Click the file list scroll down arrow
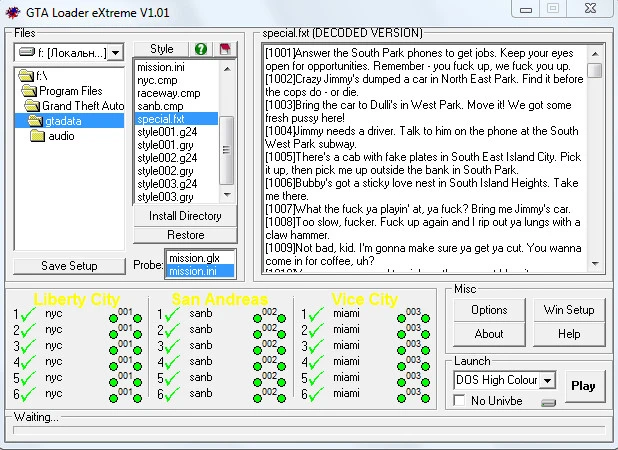Image resolution: width=618 pixels, height=450 pixels. tap(227, 195)
